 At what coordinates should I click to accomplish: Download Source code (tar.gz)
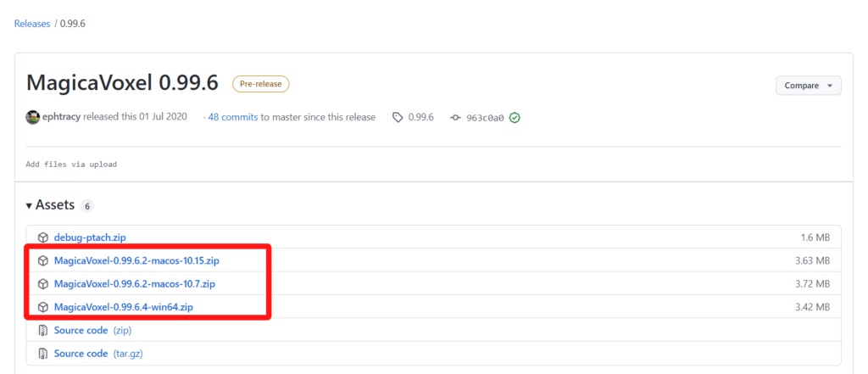click(98, 354)
